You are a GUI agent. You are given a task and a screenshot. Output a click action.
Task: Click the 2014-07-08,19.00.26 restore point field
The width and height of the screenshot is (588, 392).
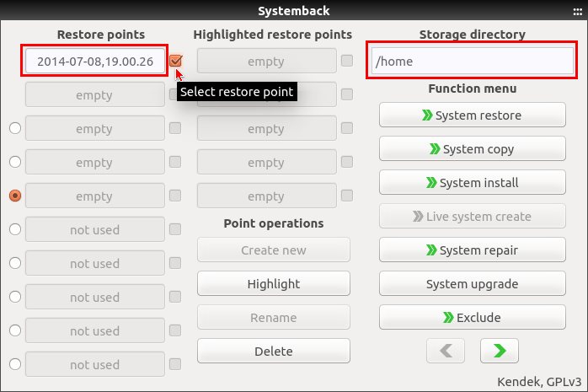95,62
